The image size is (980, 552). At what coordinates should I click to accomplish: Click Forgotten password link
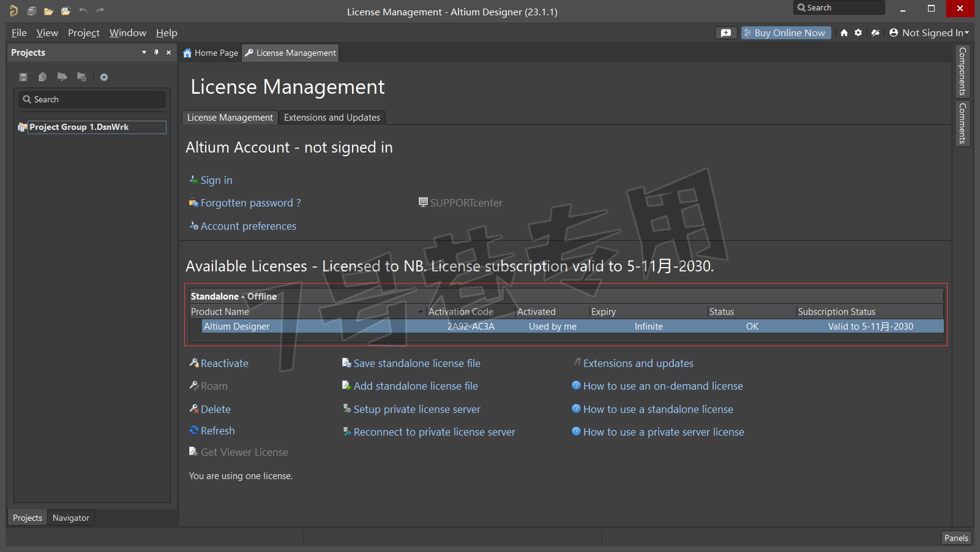pyautogui.click(x=250, y=203)
